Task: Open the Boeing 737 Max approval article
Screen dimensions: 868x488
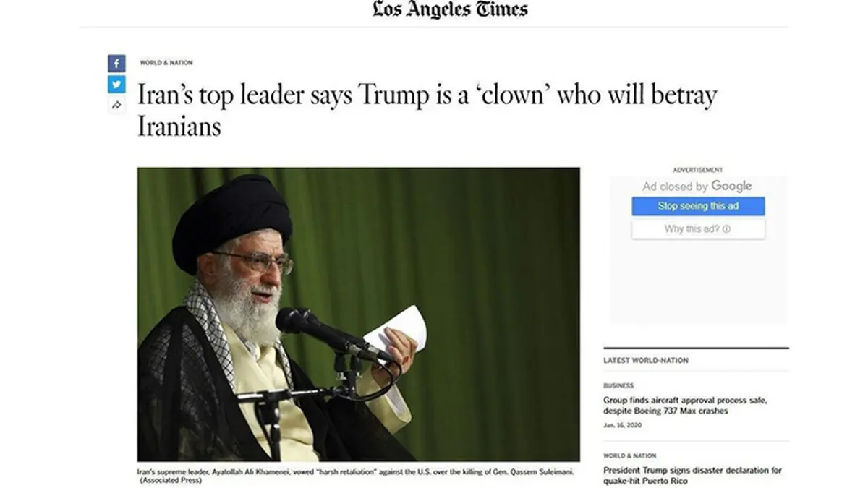Action: pos(686,406)
